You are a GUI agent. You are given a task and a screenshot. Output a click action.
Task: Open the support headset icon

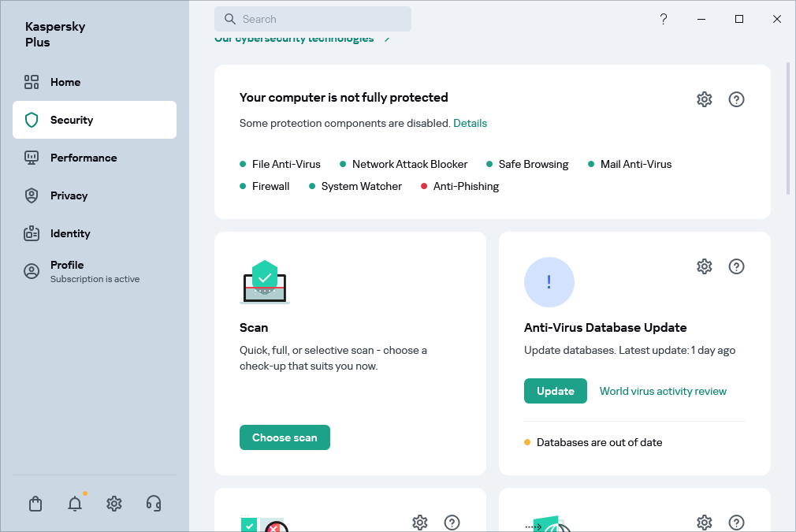(154, 504)
